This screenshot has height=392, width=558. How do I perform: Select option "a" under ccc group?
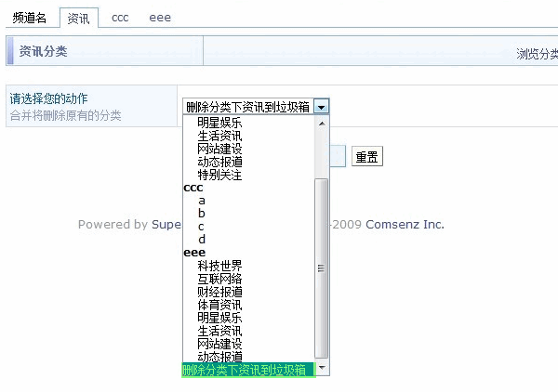[x=202, y=201]
